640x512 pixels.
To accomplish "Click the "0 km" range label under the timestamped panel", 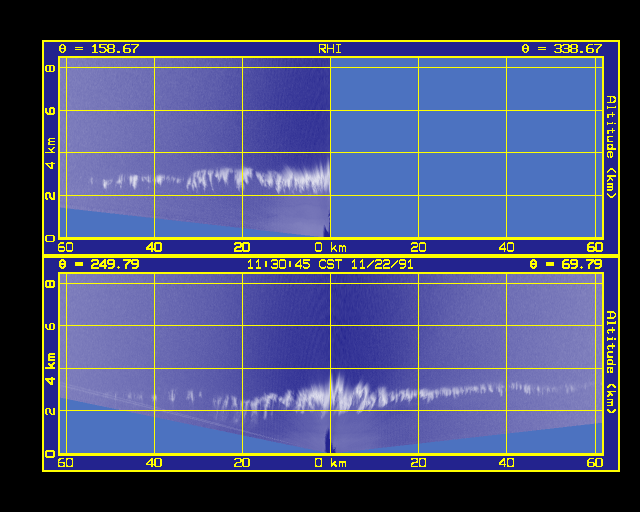I will click(331, 463).
